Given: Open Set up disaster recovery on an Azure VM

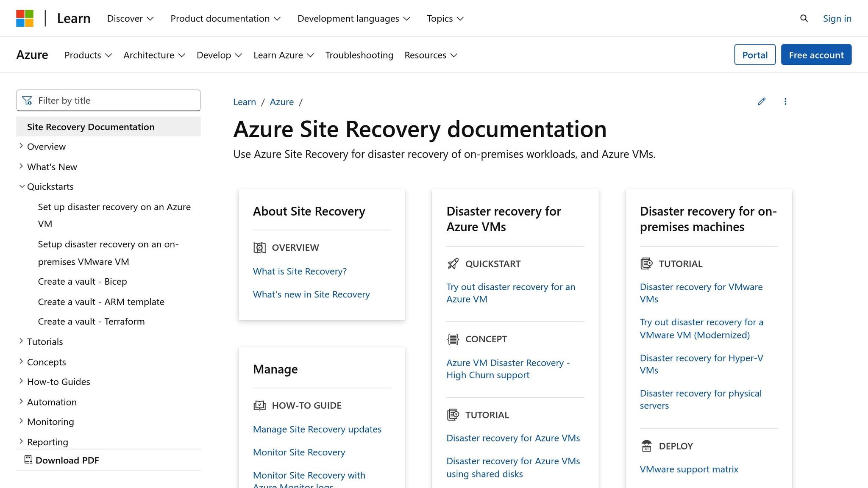Looking at the screenshot, I should point(114,215).
